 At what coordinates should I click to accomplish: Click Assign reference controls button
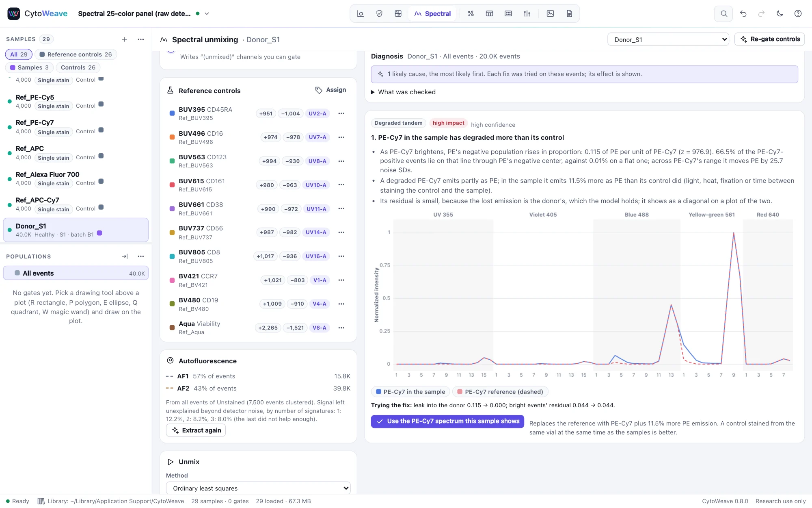331,90
